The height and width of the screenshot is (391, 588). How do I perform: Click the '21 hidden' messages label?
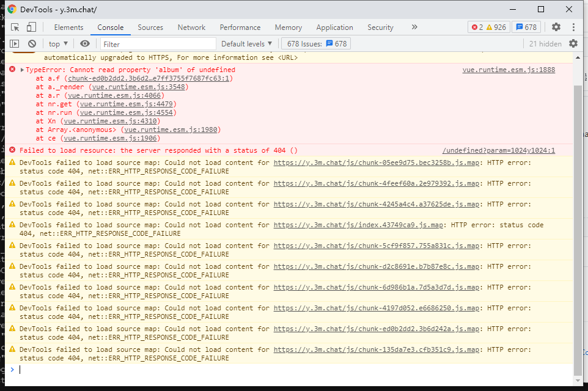(545, 44)
